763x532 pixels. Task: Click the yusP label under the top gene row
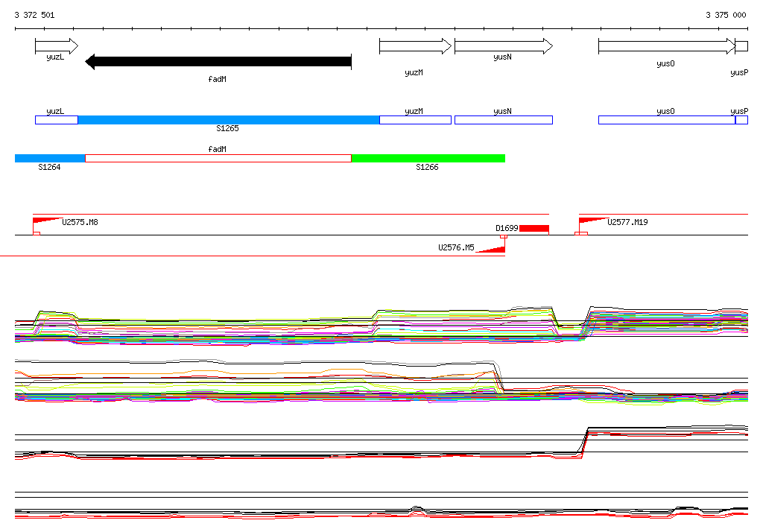coord(739,73)
